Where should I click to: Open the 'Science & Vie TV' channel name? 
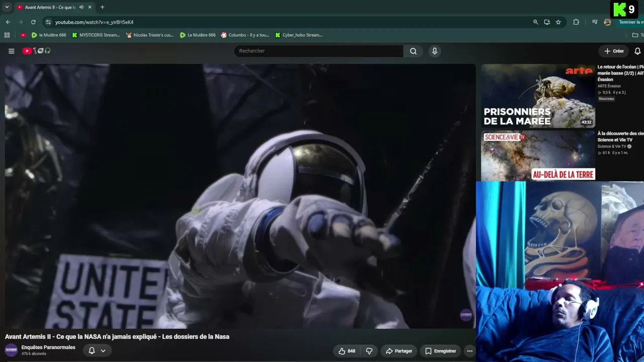611,146
